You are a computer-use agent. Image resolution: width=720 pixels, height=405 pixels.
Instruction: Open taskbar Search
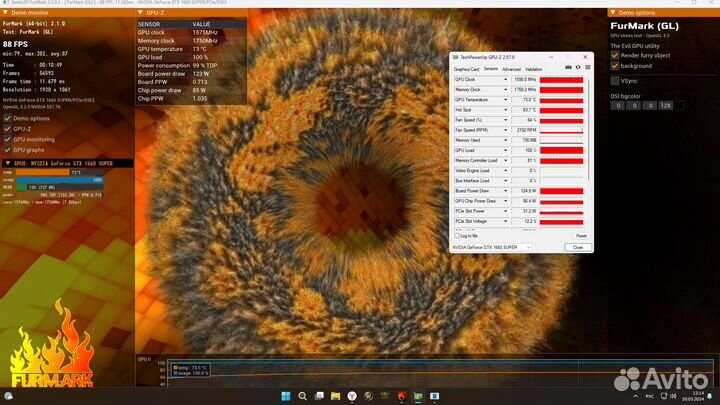coord(302,396)
